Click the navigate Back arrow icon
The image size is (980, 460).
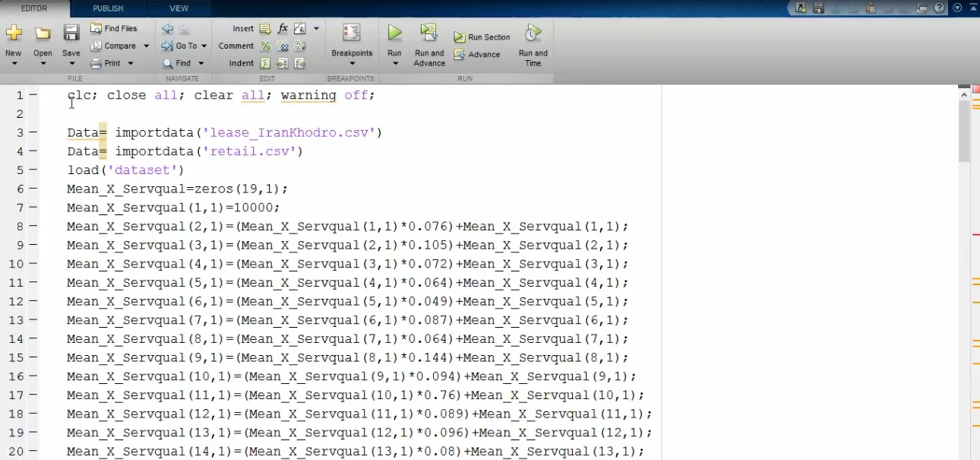pyautogui.click(x=167, y=28)
